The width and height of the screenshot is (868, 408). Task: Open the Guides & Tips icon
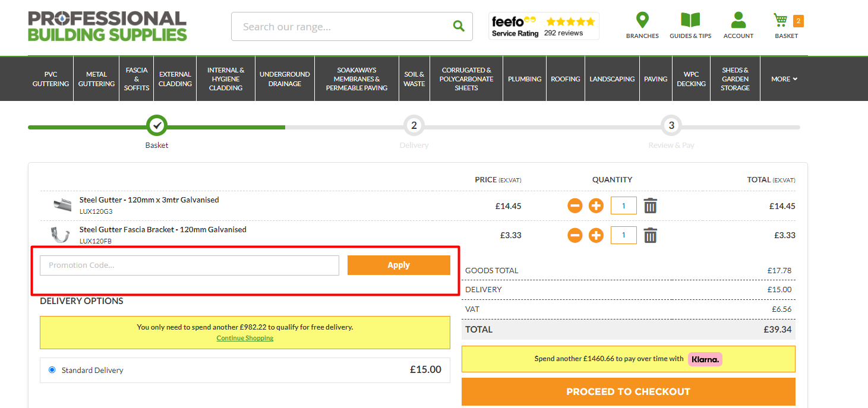click(690, 20)
